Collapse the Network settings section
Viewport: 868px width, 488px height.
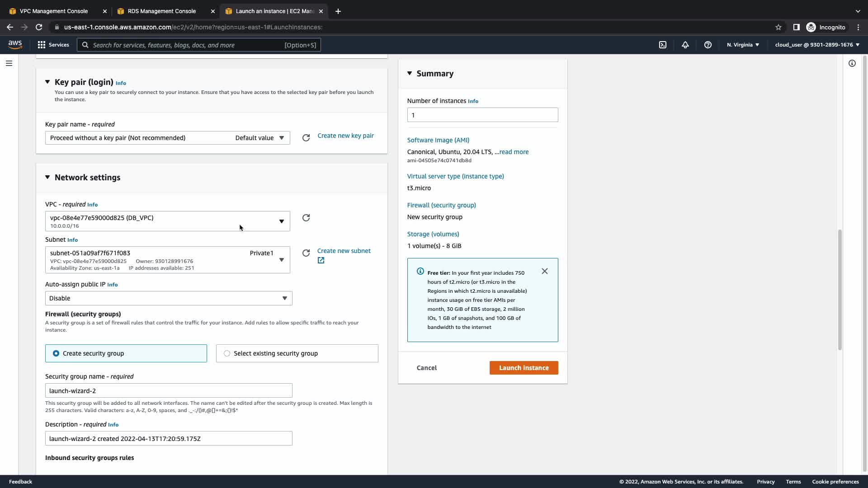tap(47, 177)
